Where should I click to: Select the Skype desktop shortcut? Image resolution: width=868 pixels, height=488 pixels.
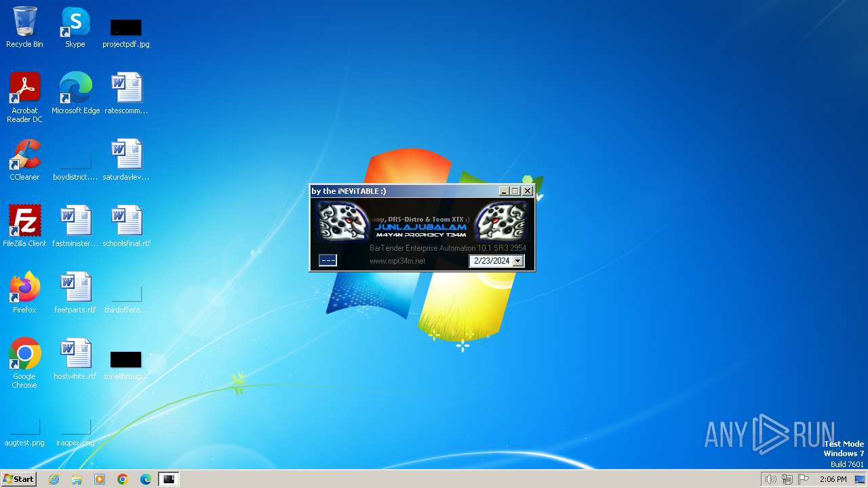click(x=75, y=27)
